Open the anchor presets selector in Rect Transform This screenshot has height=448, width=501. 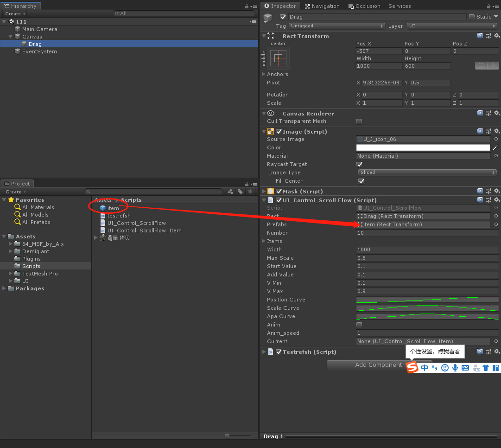(x=278, y=58)
